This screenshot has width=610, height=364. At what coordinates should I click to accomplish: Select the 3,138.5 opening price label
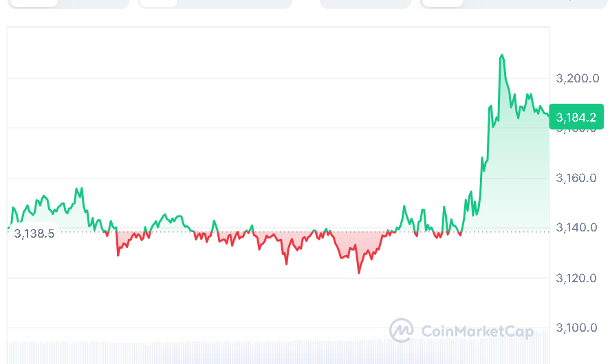(34, 234)
